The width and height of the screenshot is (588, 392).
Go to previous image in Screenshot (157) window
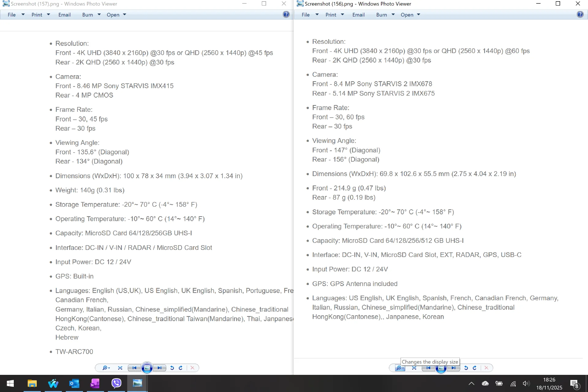coord(134,368)
